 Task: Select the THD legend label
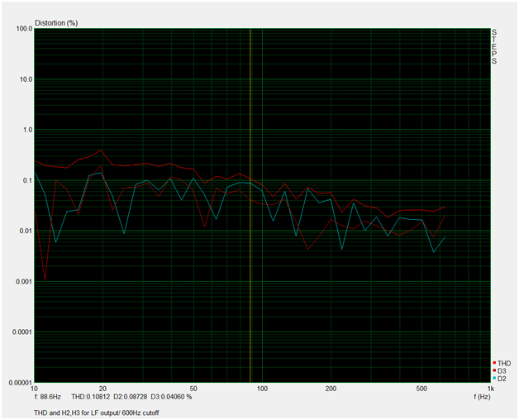[503, 364]
